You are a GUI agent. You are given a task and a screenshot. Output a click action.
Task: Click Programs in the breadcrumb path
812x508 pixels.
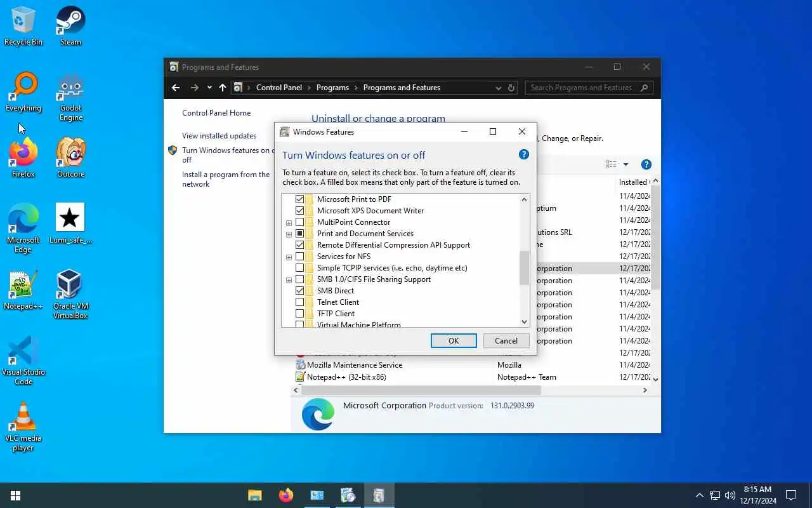(332, 88)
